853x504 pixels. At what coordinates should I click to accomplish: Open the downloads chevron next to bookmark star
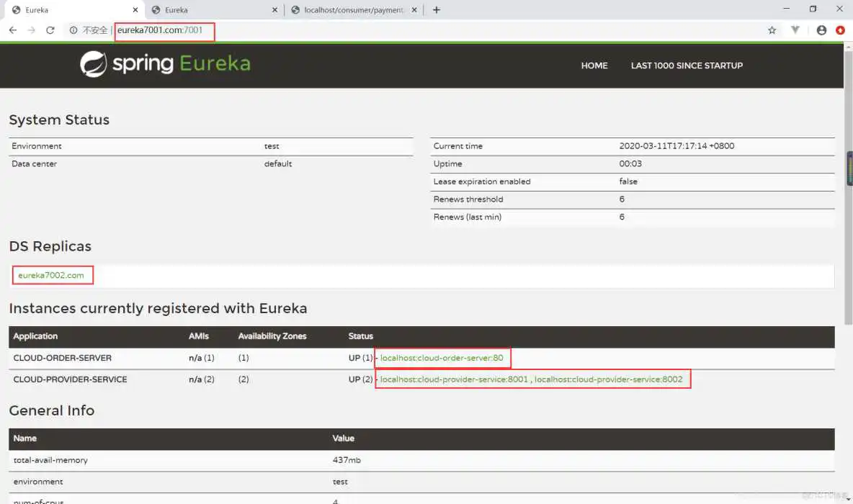pyautogui.click(x=794, y=30)
